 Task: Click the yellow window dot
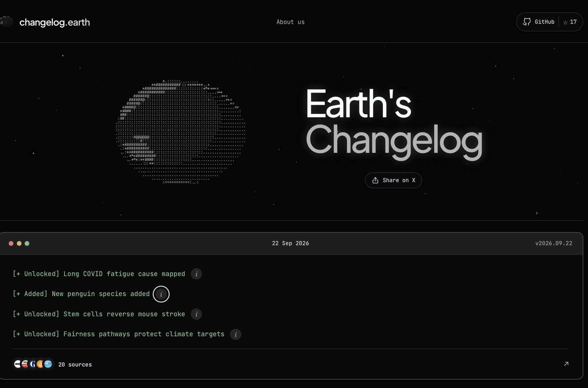pyautogui.click(x=19, y=243)
